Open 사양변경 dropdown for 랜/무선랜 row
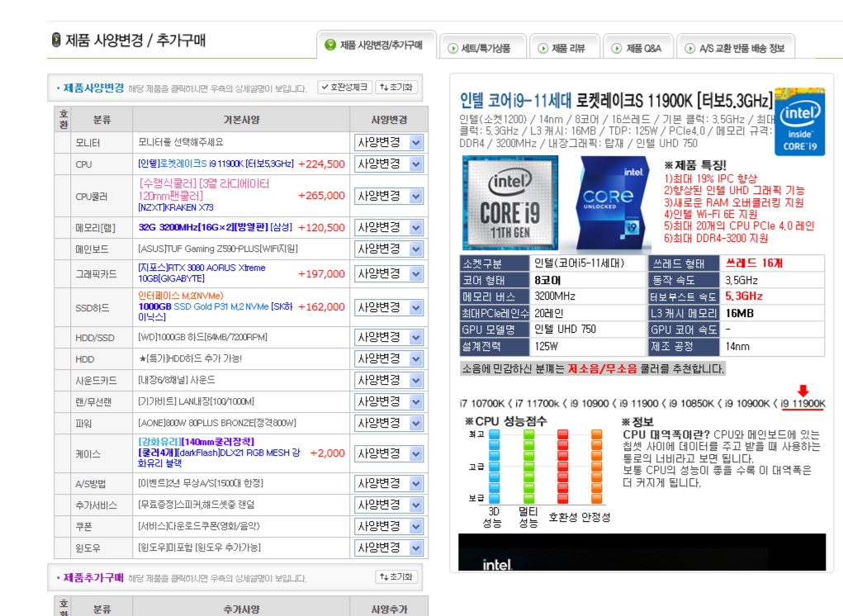 click(389, 401)
